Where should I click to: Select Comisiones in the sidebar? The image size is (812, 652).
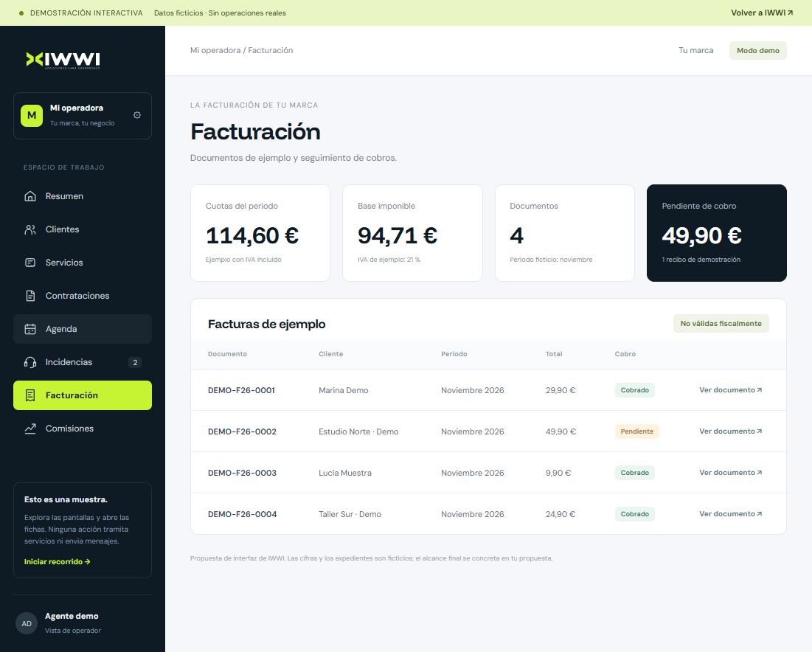83,429
